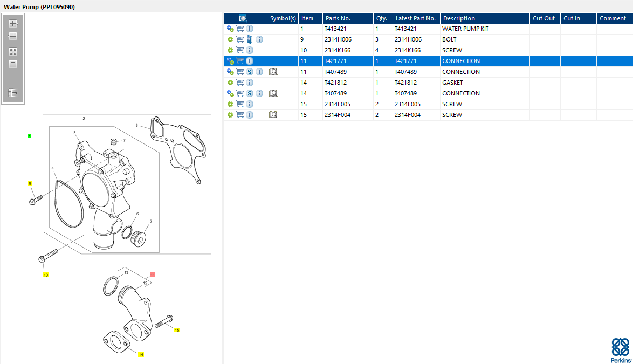Click the Latest Part No. column header

(415, 18)
